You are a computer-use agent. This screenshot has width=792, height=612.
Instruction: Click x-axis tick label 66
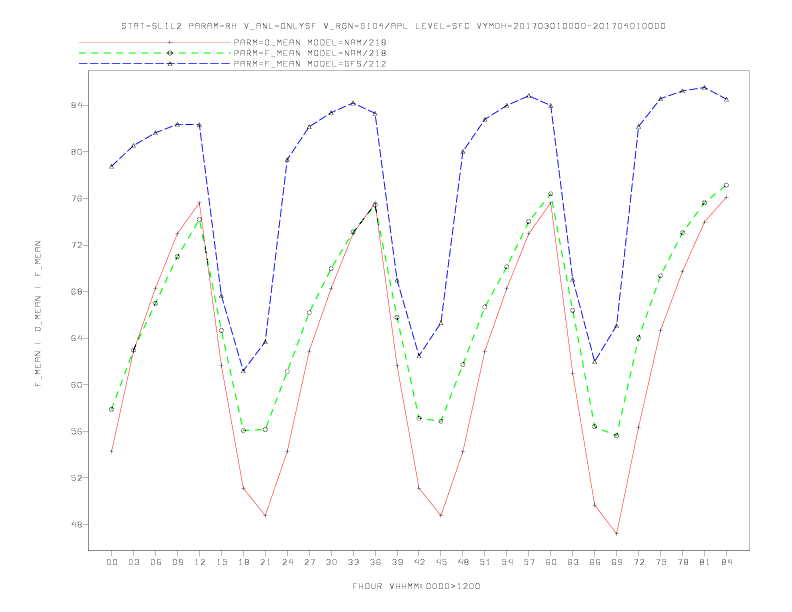coord(595,562)
